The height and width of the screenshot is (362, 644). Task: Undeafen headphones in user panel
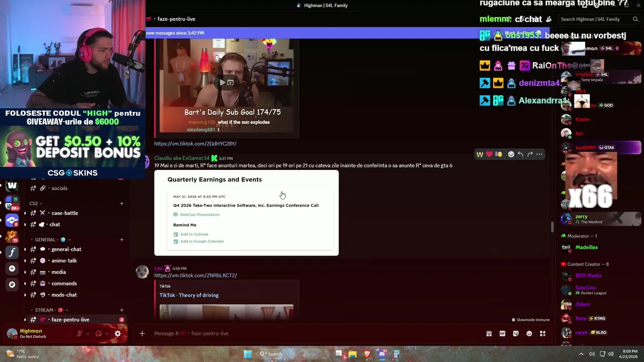tap(99, 333)
